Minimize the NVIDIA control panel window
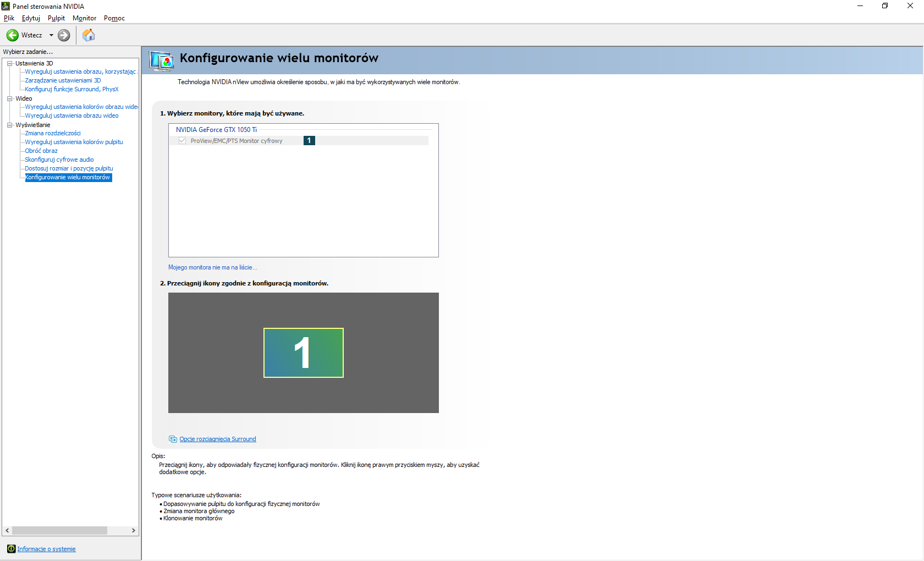 point(860,6)
